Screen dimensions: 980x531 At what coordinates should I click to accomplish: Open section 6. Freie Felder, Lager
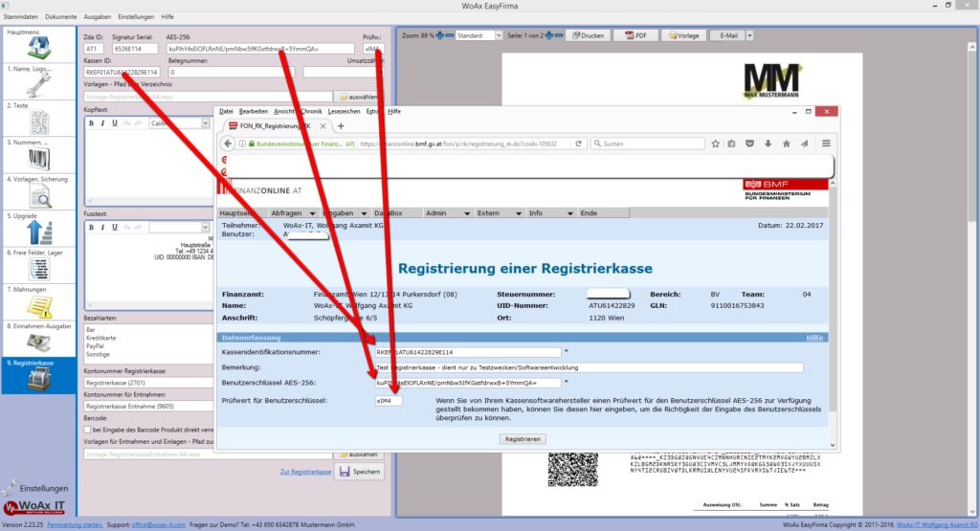(38, 266)
